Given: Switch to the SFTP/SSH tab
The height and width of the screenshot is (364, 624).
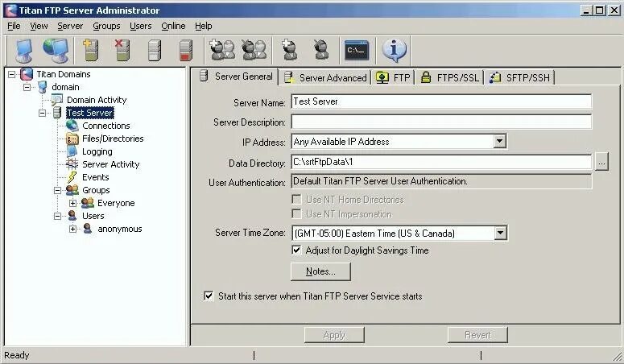Looking at the screenshot, I should click(x=519, y=77).
